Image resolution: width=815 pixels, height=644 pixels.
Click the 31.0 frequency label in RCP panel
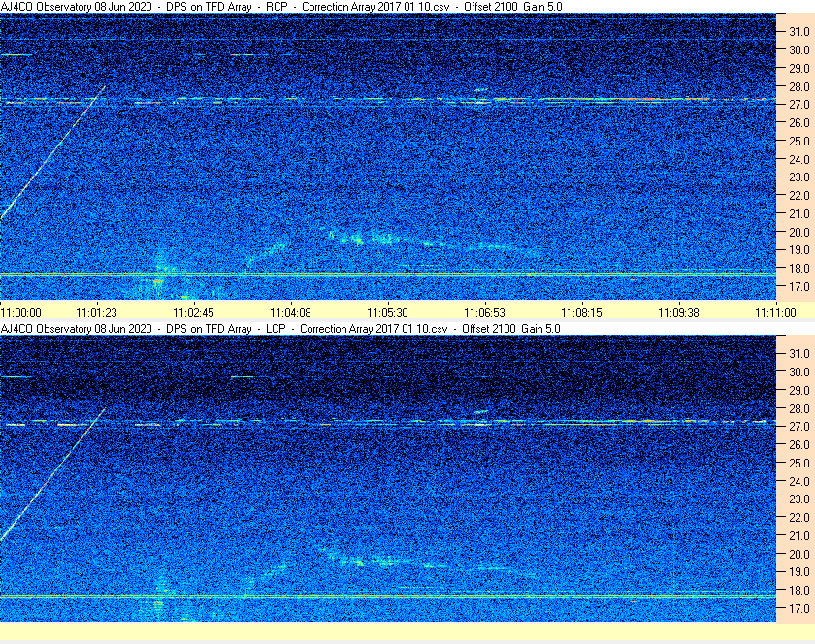pyautogui.click(x=799, y=32)
